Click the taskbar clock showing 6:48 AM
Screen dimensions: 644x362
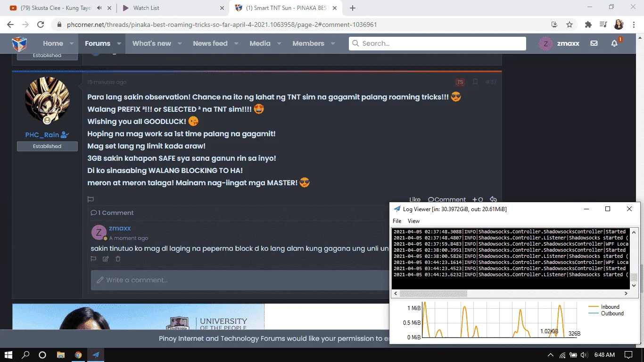[x=604, y=355]
